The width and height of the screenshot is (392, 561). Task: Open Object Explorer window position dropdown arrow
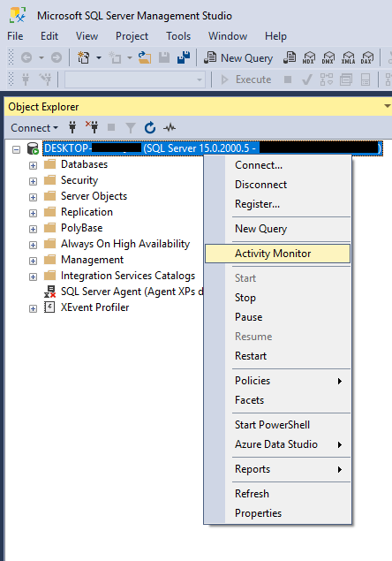coord(387,106)
